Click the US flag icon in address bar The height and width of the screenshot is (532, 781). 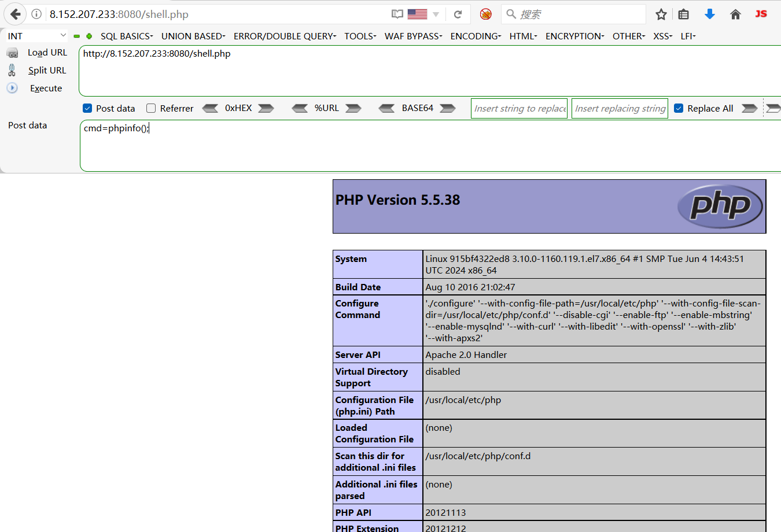coord(417,14)
